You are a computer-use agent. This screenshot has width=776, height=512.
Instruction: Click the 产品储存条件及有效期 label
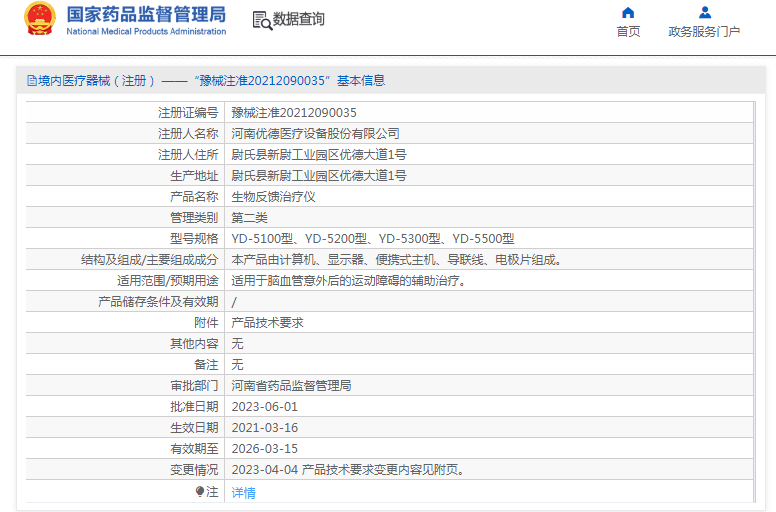tap(158, 302)
